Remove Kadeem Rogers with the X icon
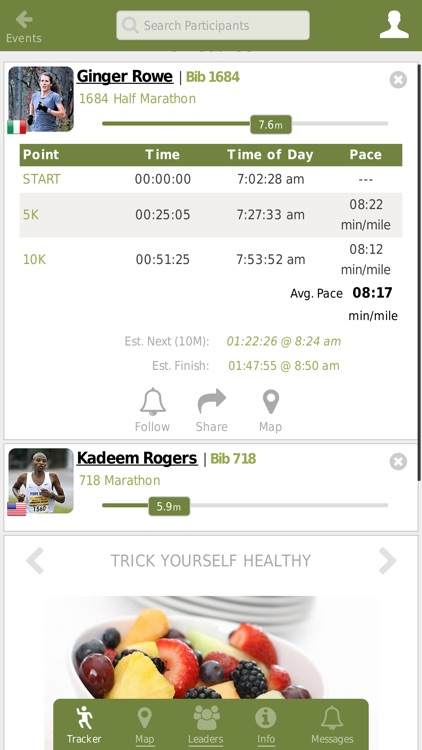This screenshot has width=422, height=750. [x=398, y=462]
